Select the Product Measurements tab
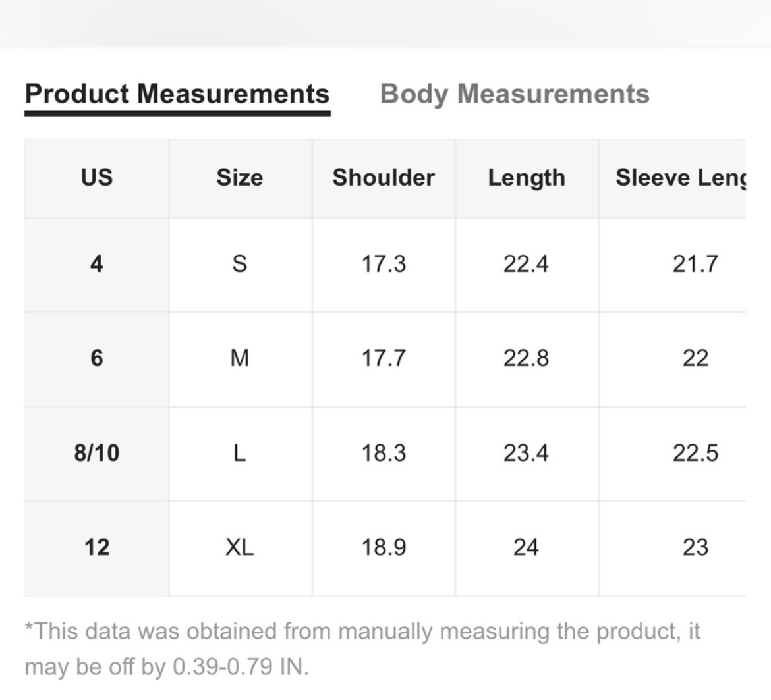The image size is (771, 700). click(177, 94)
